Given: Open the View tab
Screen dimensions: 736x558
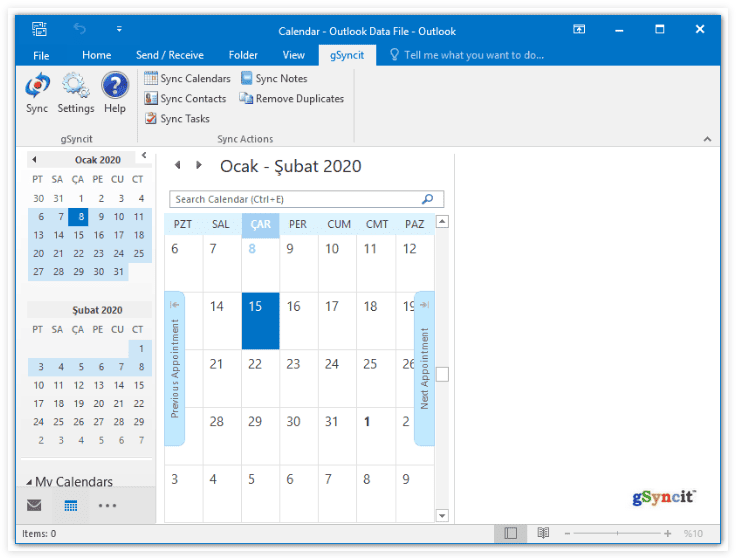Looking at the screenshot, I should pos(293,55).
